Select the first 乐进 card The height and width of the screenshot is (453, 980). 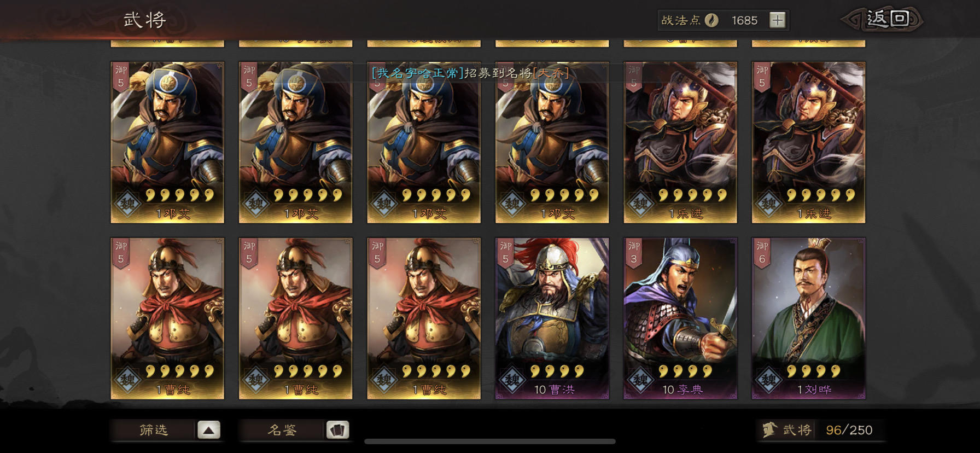680,142
